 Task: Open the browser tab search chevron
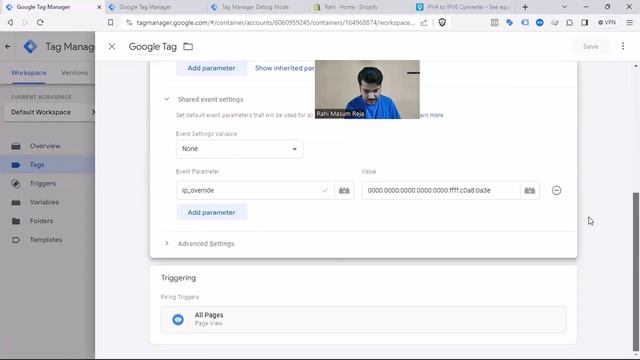click(x=564, y=7)
